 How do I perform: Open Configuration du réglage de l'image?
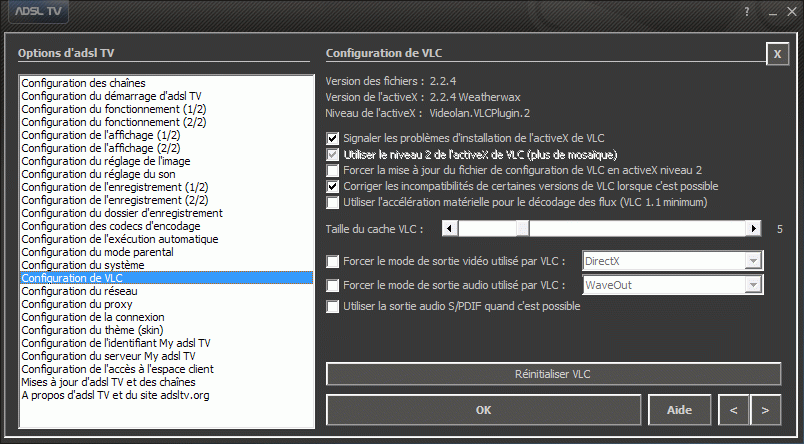pos(166,161)
